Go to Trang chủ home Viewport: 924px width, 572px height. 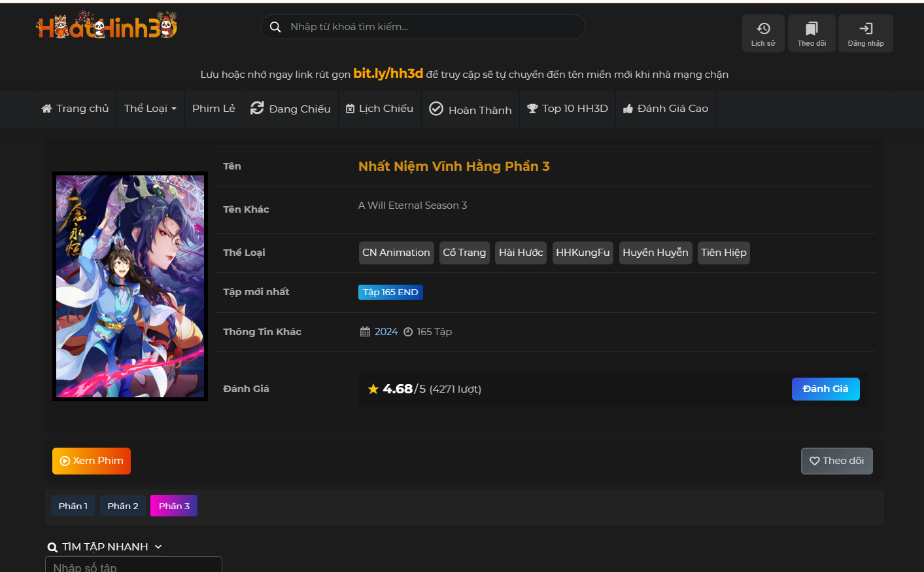[x=75, y=109]
